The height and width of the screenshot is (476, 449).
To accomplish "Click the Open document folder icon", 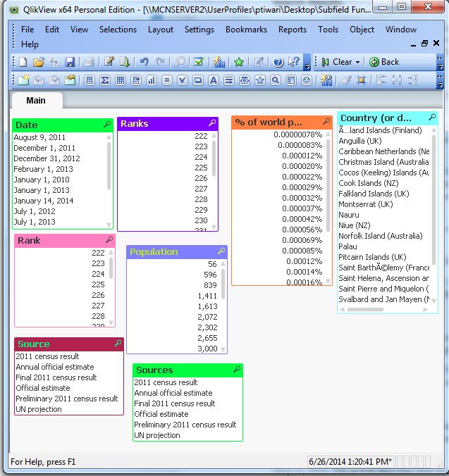I will click(39, 62).
